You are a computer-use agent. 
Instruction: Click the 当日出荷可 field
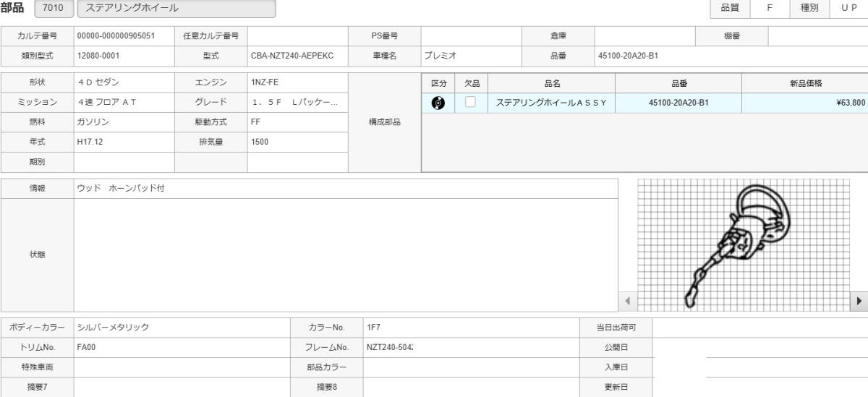[760, 328]
